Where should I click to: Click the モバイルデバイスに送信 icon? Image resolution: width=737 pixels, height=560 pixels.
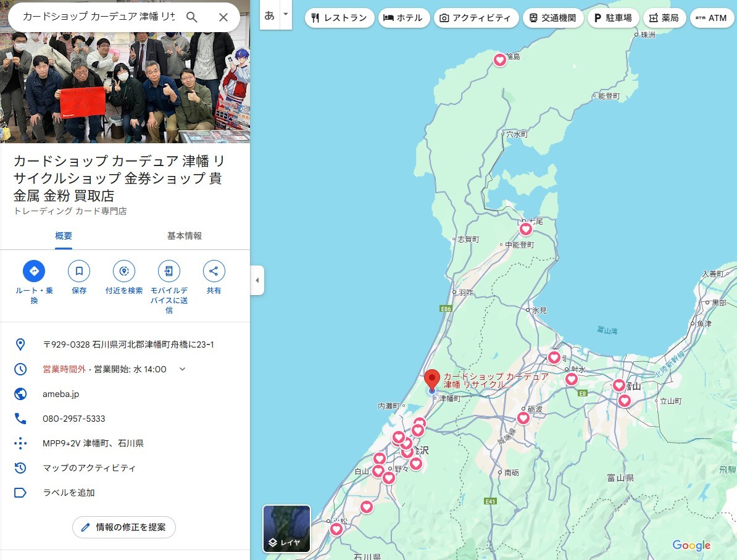[x=169, y=271]
